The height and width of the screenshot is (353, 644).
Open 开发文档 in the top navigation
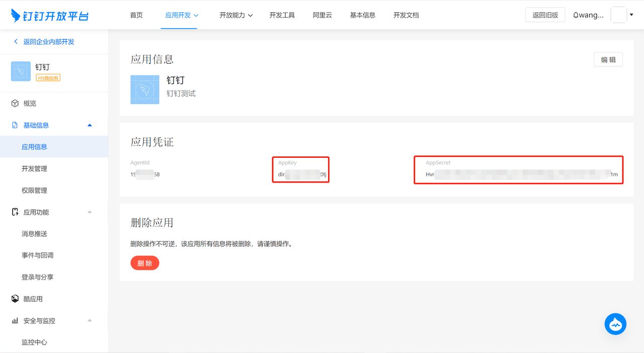click(x=406, y=15)
